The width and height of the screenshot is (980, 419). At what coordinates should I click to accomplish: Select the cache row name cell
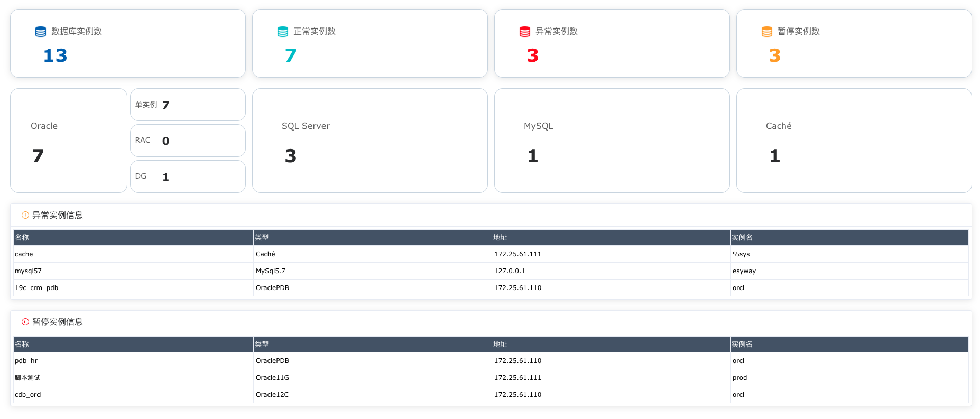pos(133,254)
